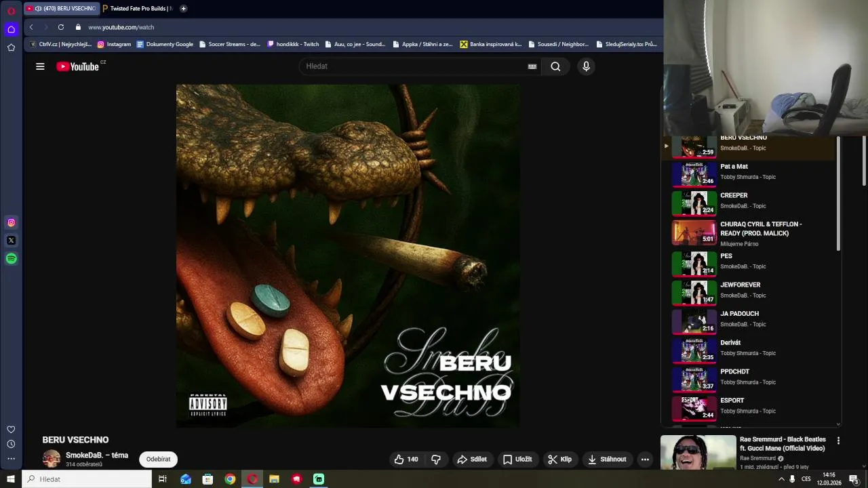The height and width of the screenshot is (488, 868).
Task: Reload the YouTube page
Action: coord(61,27)
